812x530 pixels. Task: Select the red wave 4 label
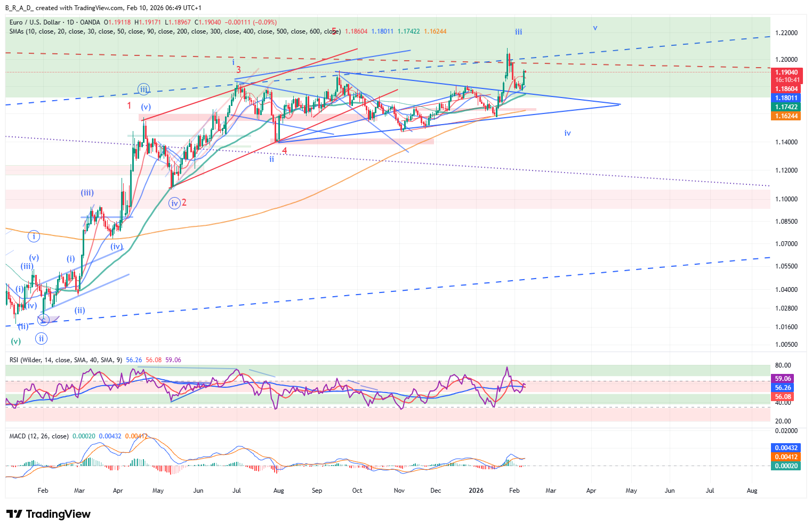[x=285, y=151]
